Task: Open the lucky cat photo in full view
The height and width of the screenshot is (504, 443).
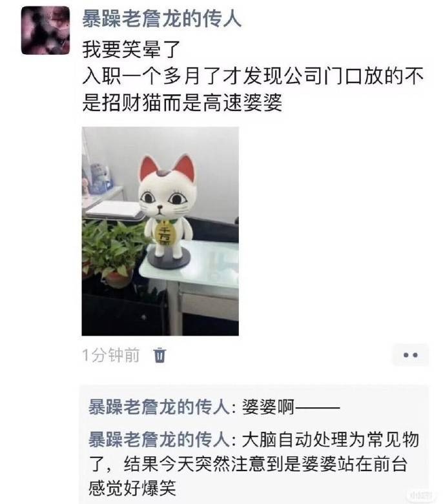Action: [x=160, y=231]
